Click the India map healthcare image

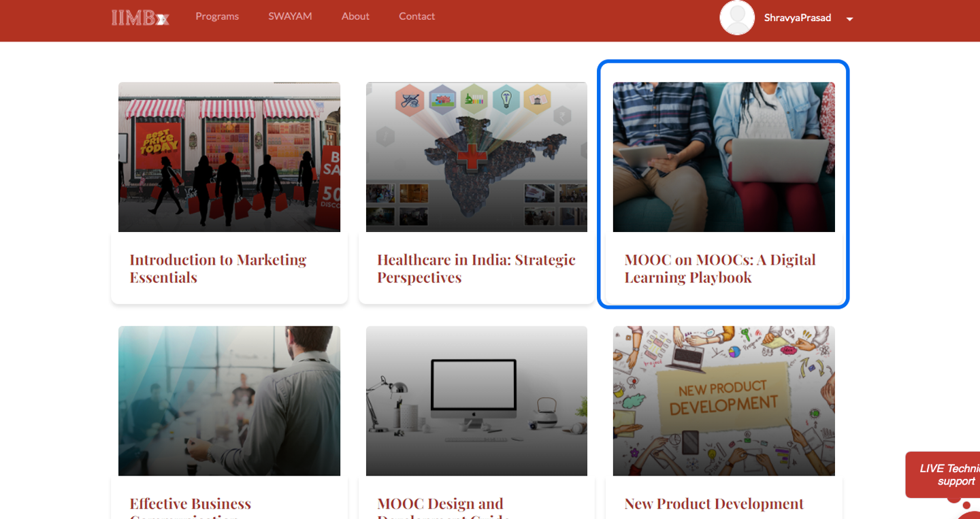click(x=476, y=157)
